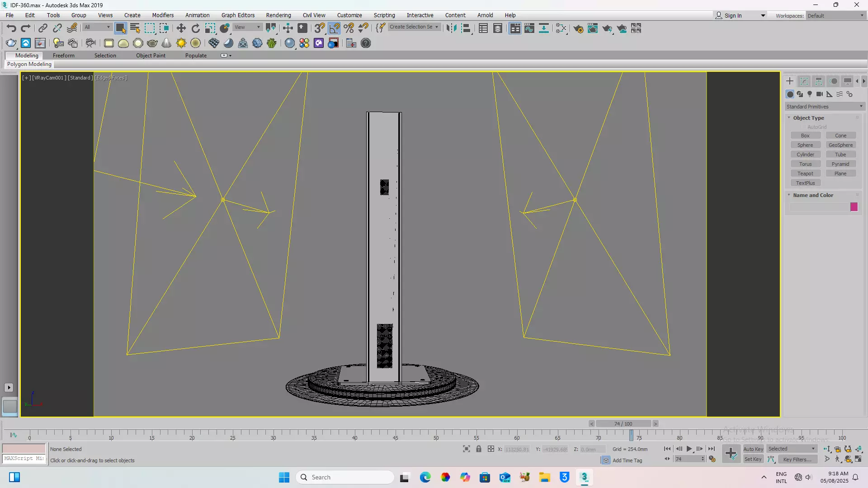Select the Cameras category icon
868x488 pixels.
click(x=820, y=94)
